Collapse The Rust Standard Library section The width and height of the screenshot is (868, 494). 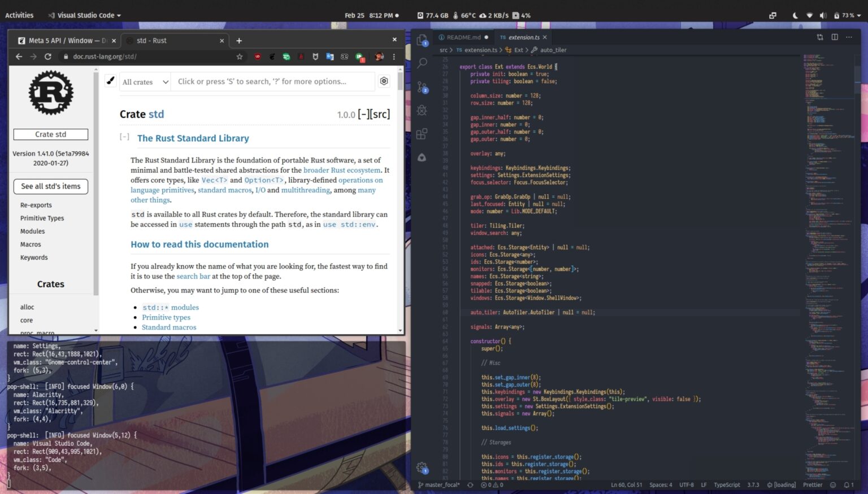[x=124, y=137]
